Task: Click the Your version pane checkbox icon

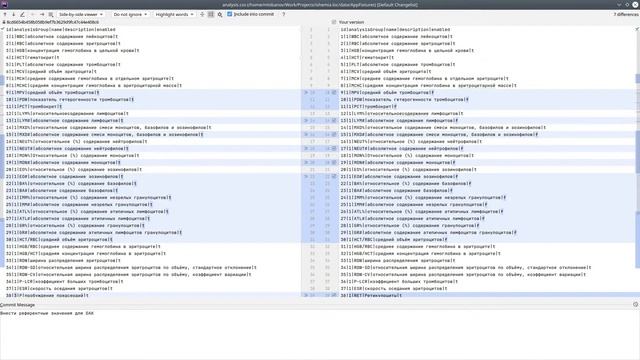Action: point(334,22)
